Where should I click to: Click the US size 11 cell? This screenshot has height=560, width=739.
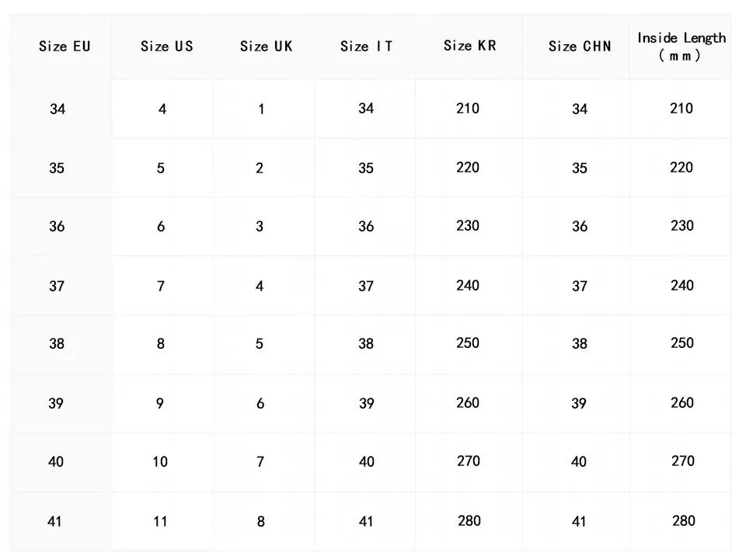pyautogui.click(x=160, y=521)
